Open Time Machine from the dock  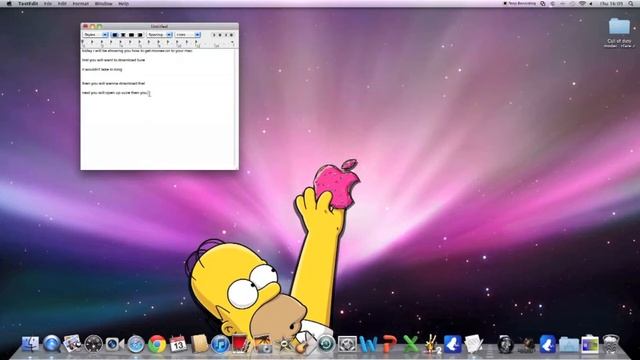coord(326,344)
